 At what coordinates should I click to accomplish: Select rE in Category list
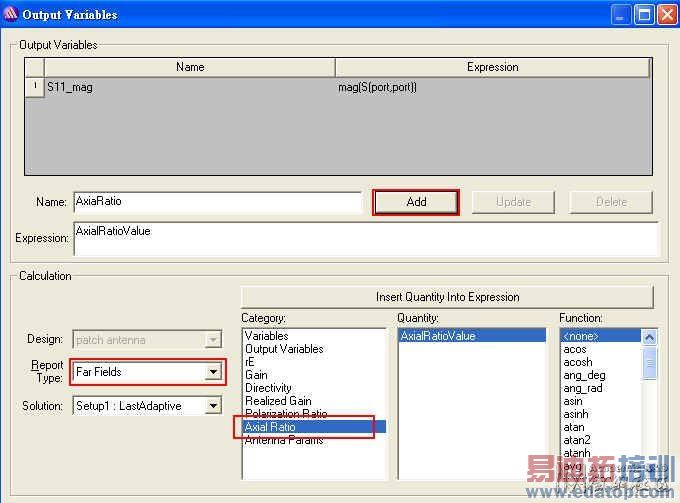tap(249, 362)
